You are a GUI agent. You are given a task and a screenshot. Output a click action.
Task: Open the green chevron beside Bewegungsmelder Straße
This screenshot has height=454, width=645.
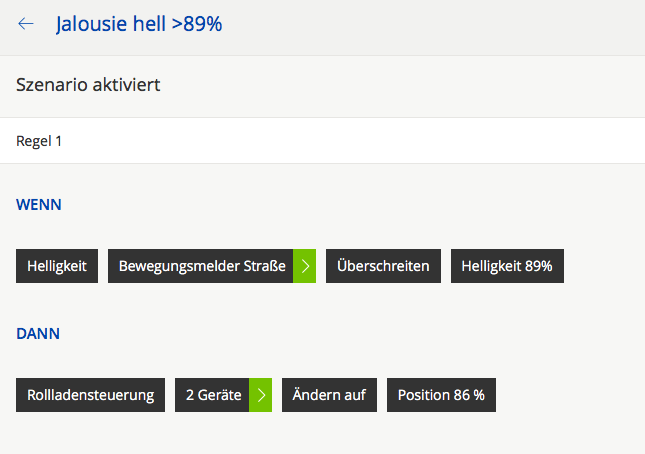pyautogui.click(x=305, y=266)
